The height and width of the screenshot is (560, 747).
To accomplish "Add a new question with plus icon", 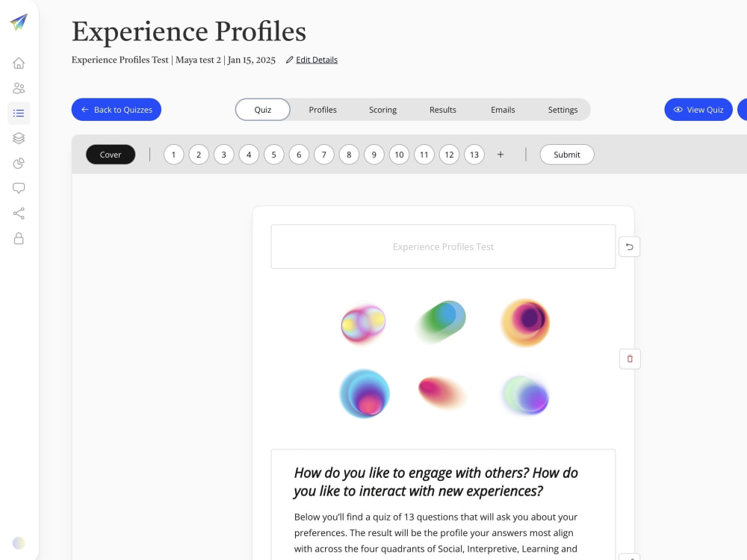I will [500, 155].
